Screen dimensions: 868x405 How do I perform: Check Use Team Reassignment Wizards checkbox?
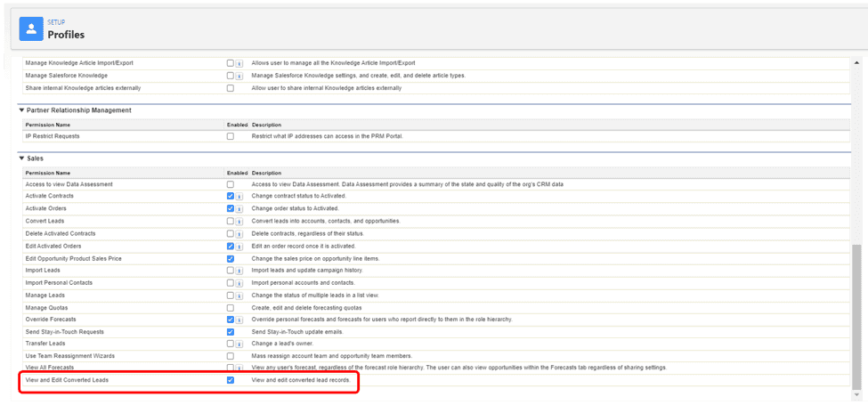click(x=231, y=356)
